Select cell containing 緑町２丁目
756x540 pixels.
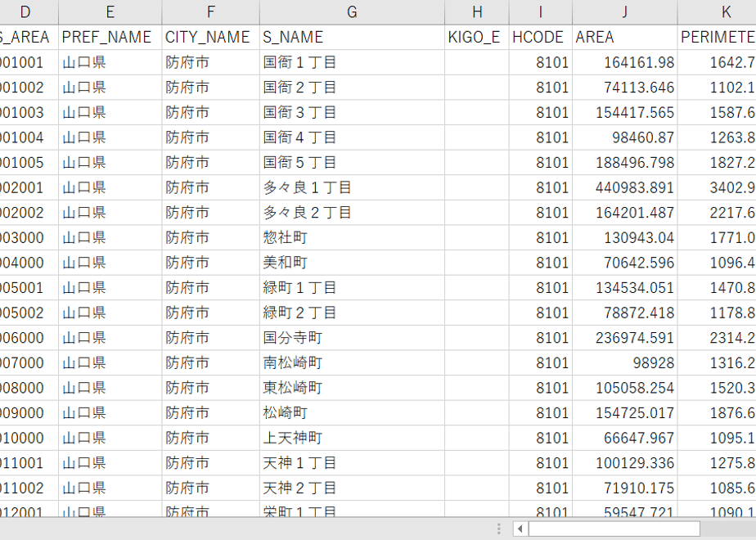click(x=352, y=313)
